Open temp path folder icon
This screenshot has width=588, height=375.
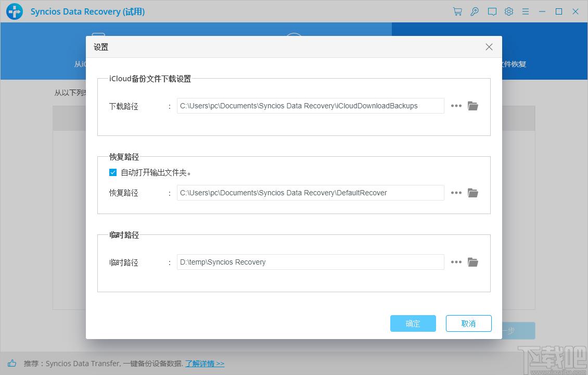(473, 262)
